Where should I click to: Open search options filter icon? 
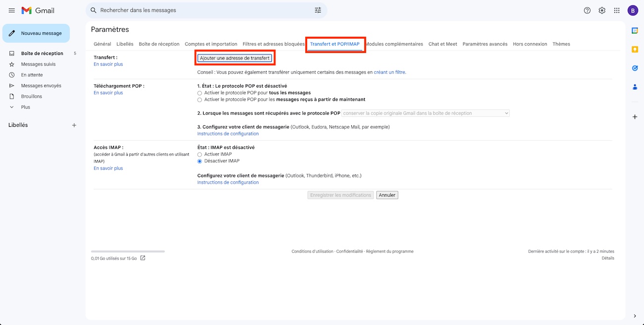click(318, 10)
